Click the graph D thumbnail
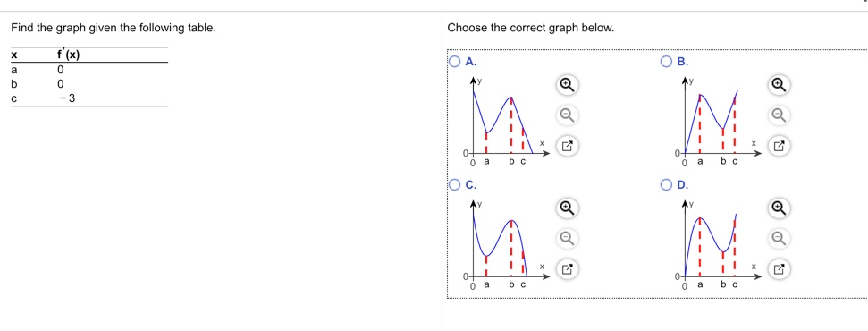Viewport: 868px width, 331px height. pos(719,245)
